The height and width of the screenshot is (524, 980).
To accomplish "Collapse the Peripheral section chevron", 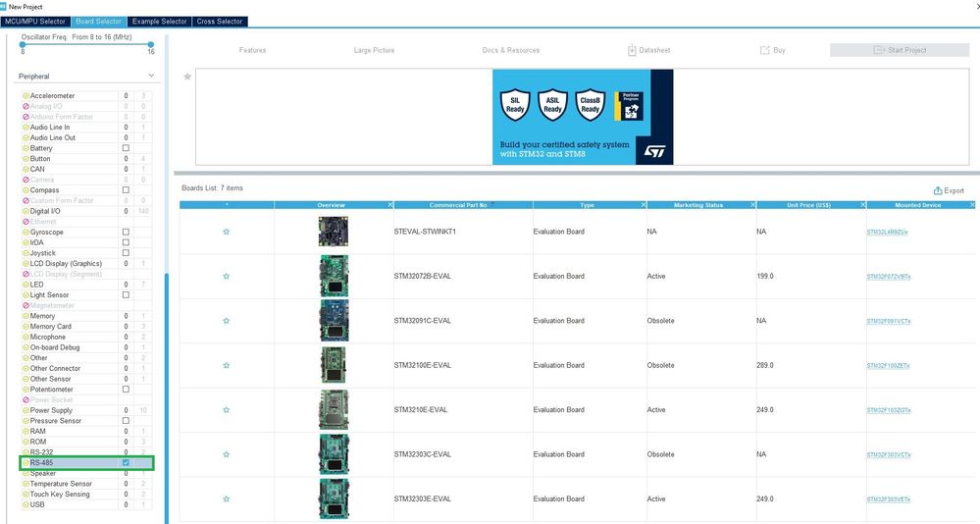I will pos(151,76).
